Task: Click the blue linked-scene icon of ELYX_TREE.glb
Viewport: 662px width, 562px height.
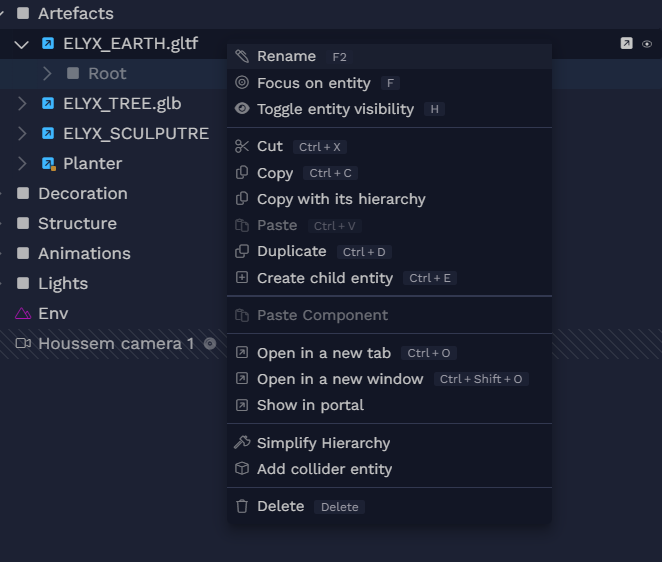Action: (48, 103)
